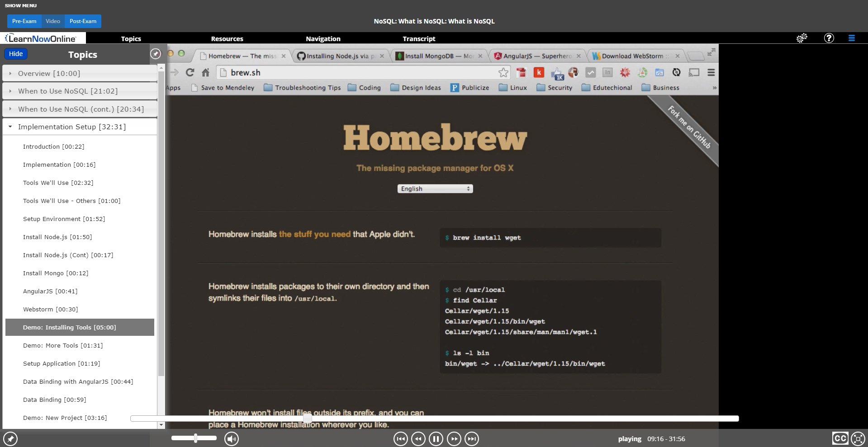Select Demo: New Project in the topic list
Viewport: 868px width, 447px height.
point(64,418)
